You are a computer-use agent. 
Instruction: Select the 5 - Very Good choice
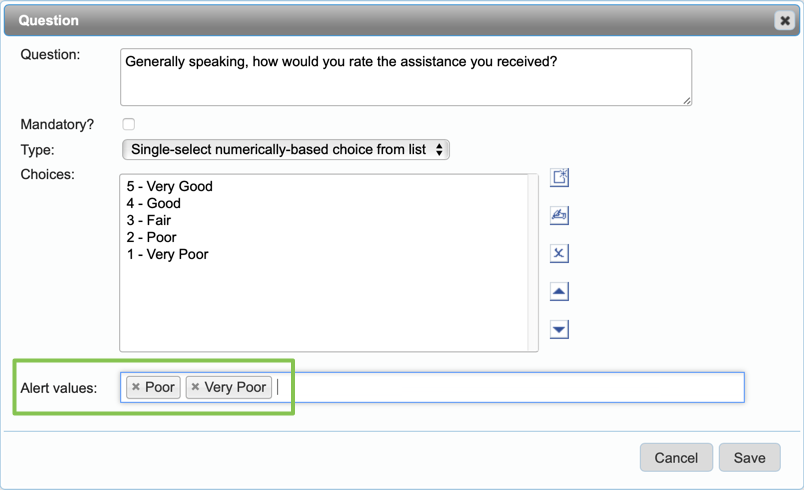point(170,186)
